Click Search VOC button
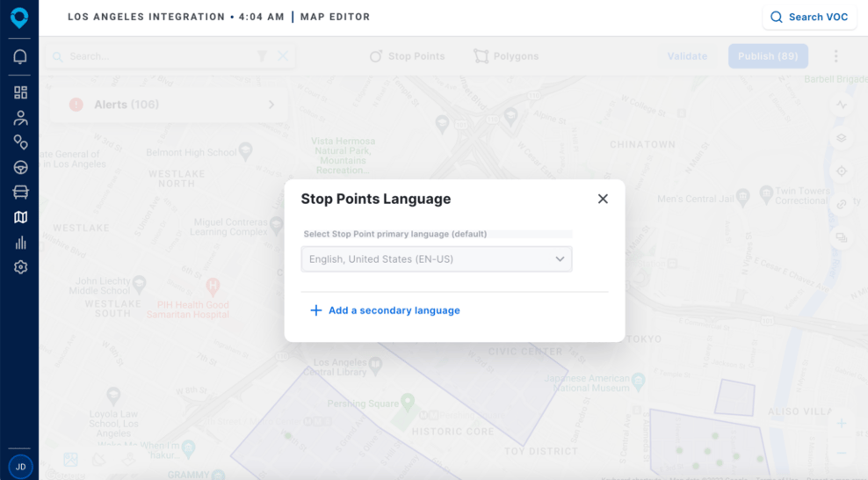868x480 pixels. click(809, 18)
